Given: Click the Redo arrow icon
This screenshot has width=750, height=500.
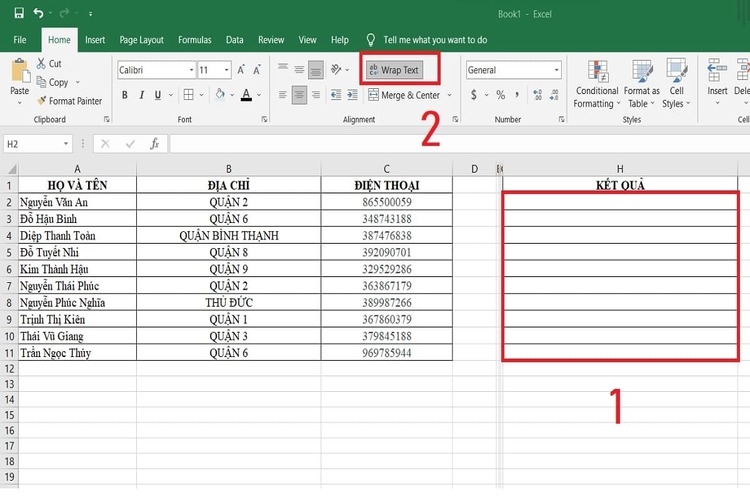Looking at the screenshot, I should click(x=64, y=13).
